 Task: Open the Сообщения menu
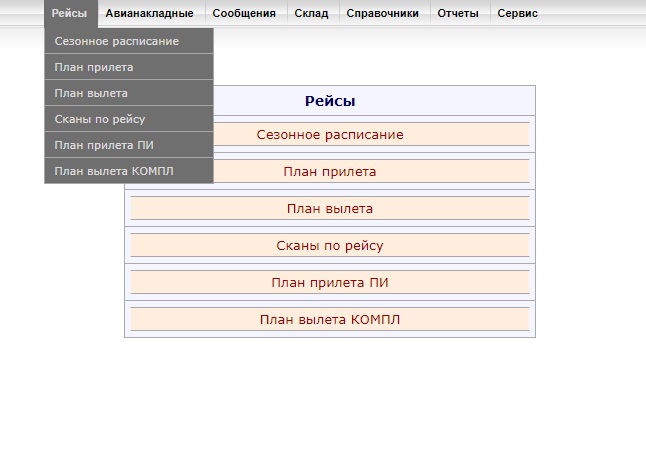(x=246, y=14)
